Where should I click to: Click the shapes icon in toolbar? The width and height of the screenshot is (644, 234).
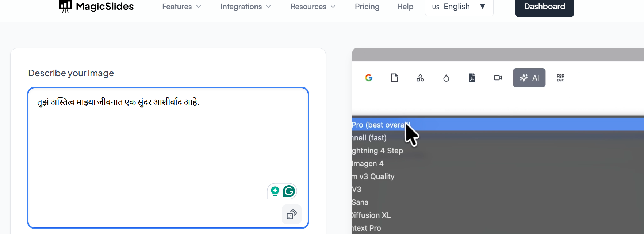coord(420,78)
